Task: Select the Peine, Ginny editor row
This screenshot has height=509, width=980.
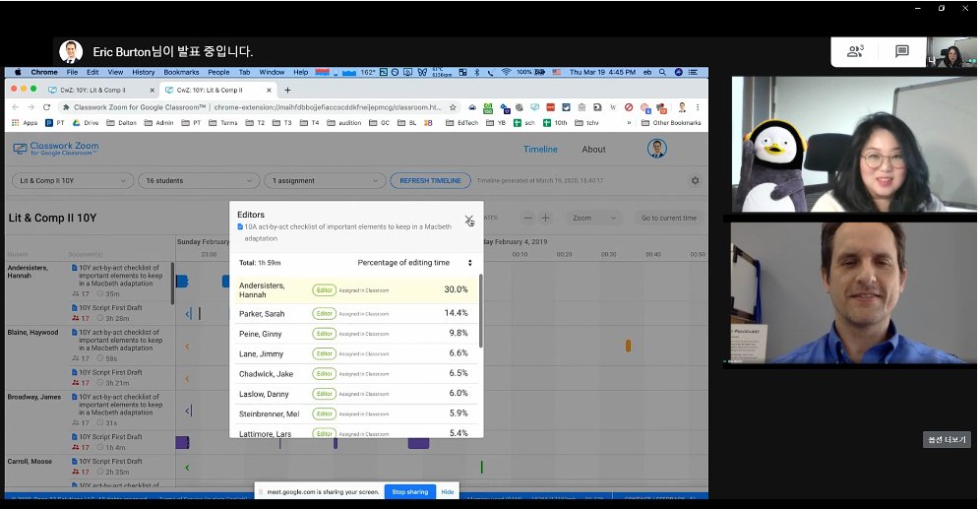Action: [356, 334]
